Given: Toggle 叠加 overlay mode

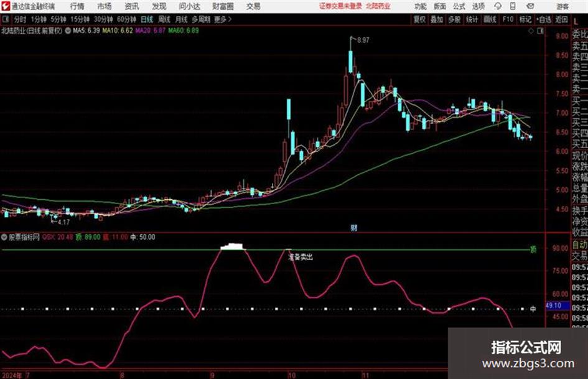Looking at the screenshot, I should tap(437, 19).
